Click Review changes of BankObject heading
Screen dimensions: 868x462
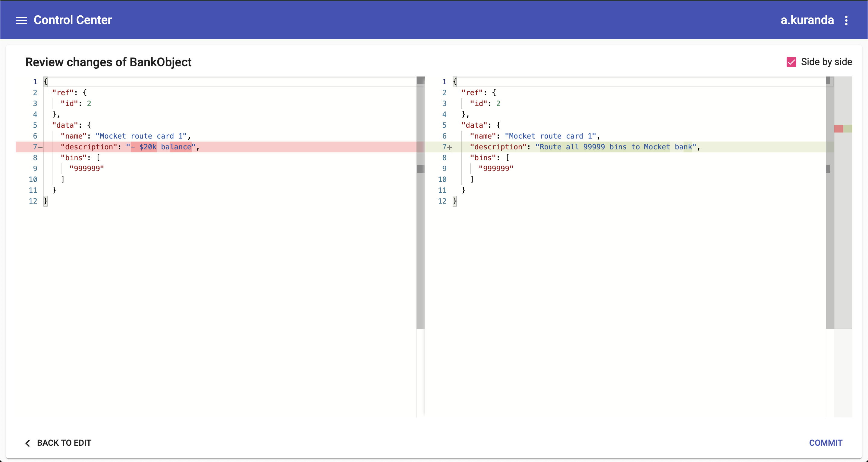point(108,62)
